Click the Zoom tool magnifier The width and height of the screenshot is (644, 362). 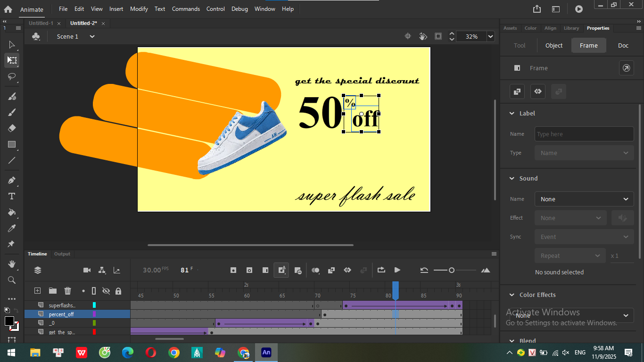tap(12, 280)
